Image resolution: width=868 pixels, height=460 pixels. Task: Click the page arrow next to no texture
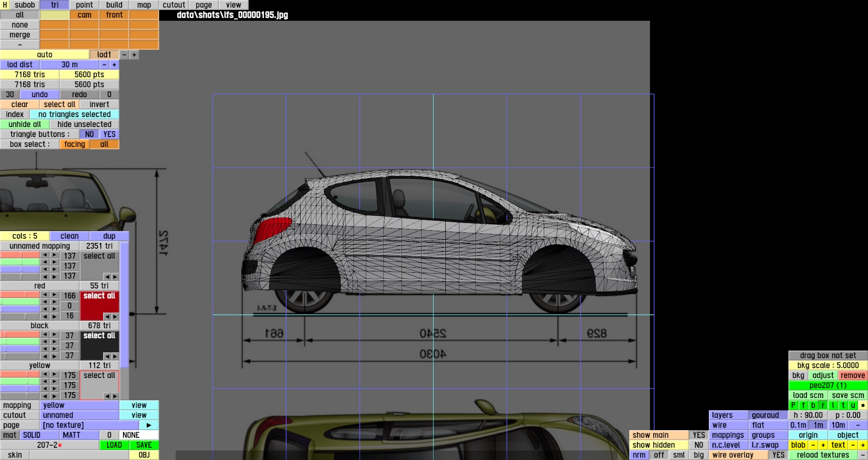149,425
